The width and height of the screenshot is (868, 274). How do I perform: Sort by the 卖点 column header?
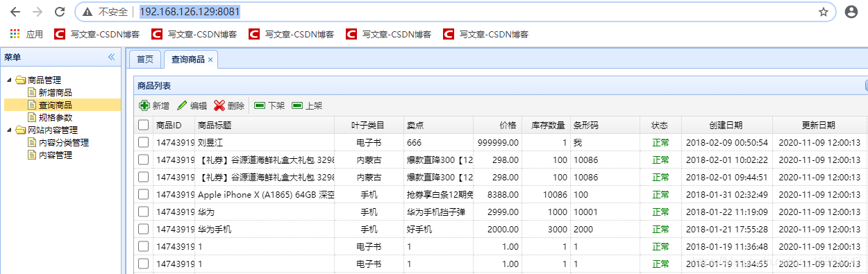(x=438, y=126)
